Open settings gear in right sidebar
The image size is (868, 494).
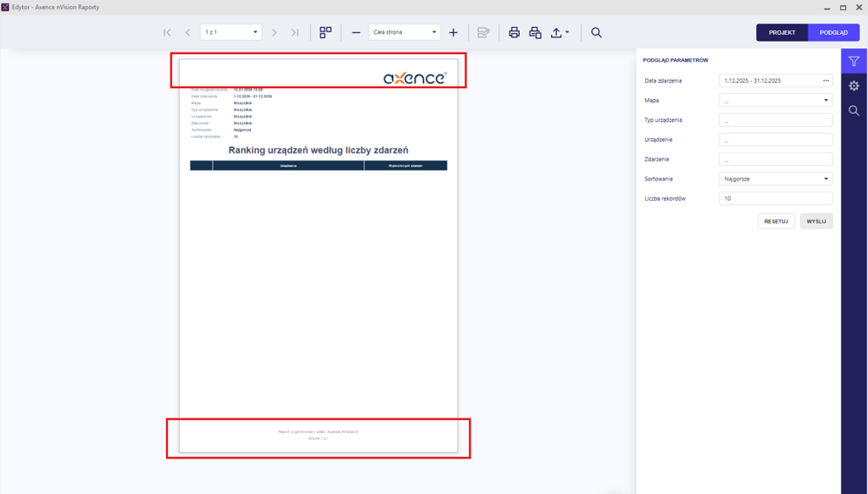(854, 86)
